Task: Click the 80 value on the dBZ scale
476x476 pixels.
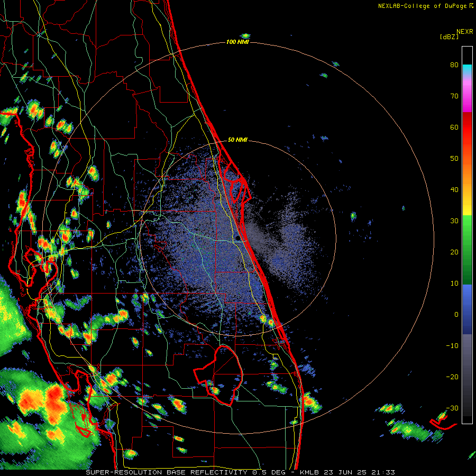Action: [454, 65]
